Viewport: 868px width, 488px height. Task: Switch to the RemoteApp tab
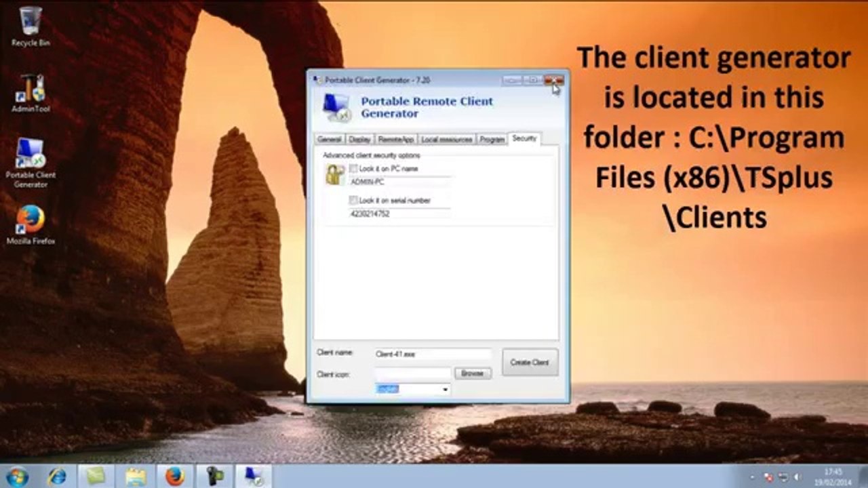tap(396, 139)
